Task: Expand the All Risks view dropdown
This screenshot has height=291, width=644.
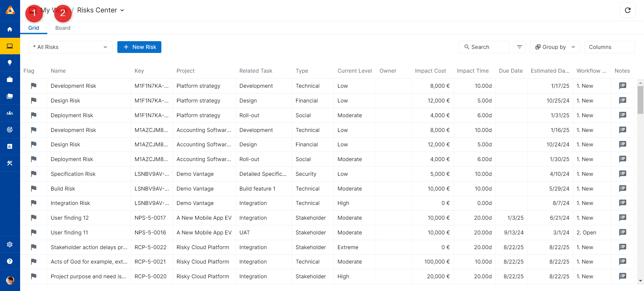Action: pyautogui.click(x=70, y=47)
